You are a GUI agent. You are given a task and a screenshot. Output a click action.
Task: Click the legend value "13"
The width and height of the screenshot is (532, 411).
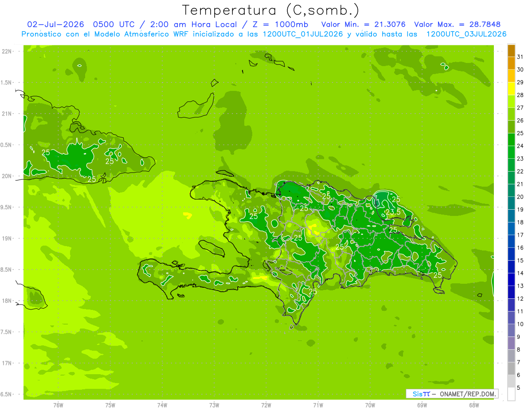[x=520, y=286]
